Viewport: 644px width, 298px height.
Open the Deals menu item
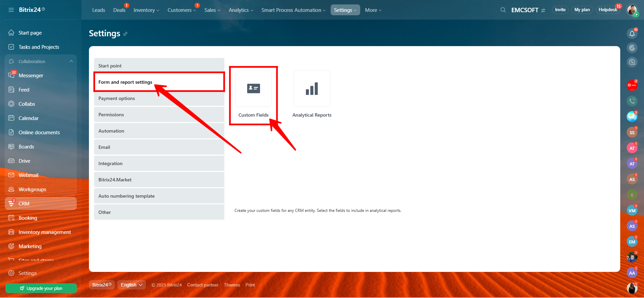point(119,10)
